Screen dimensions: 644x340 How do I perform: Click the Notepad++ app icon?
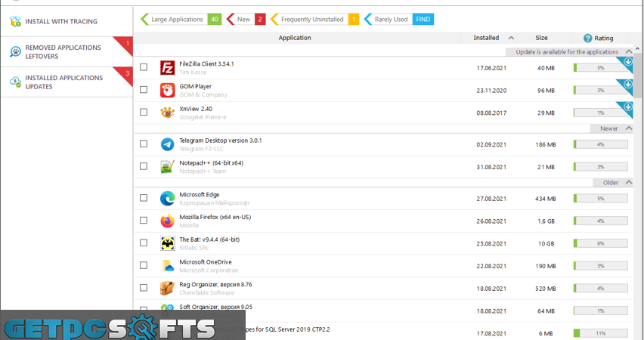167,167
